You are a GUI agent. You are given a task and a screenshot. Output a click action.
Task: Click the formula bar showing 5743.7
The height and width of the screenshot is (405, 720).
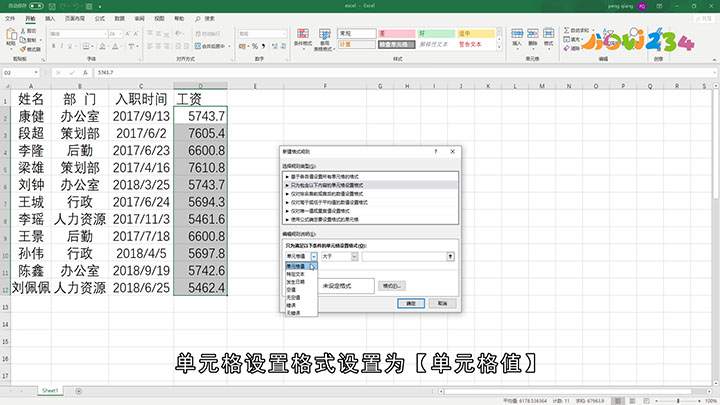pos(404,73)
